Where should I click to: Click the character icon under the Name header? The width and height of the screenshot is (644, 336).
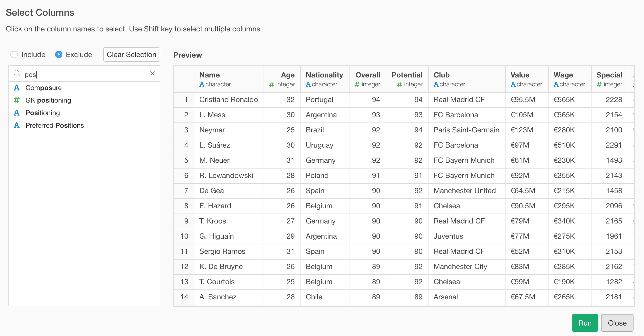(x=202, y=84)
